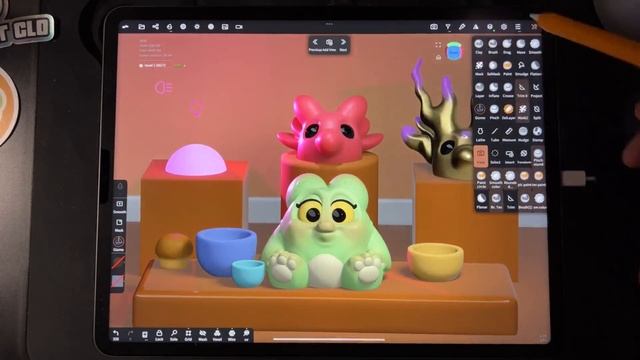Undo the last action
The image size is (640, 360).
pyautogui.click(x=116, y=335)
